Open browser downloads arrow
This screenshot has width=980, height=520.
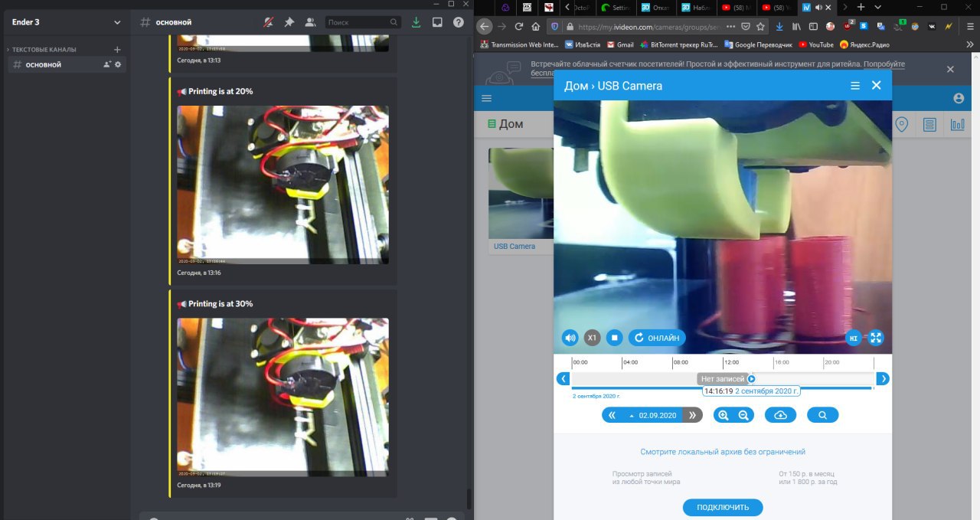[x=779, y=26]
